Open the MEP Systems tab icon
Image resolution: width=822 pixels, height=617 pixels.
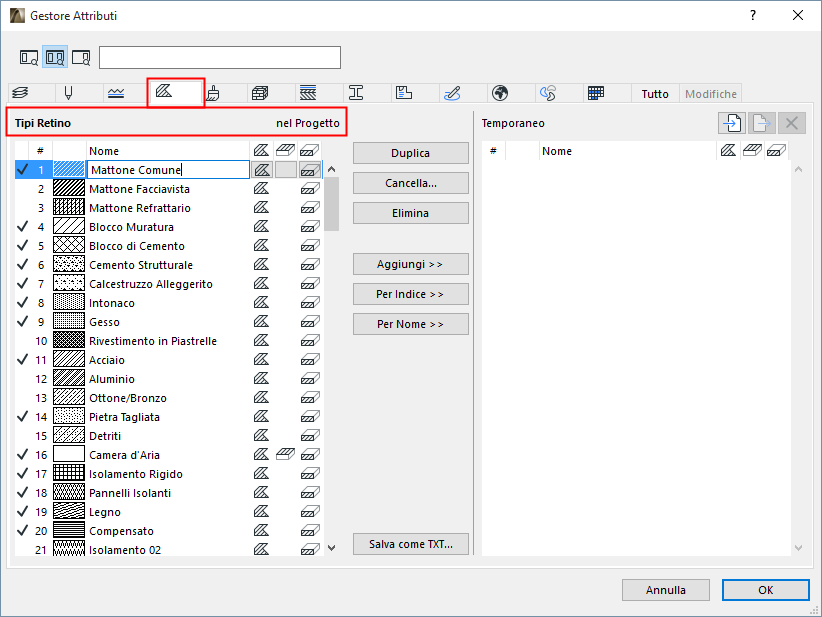(452, 93)
